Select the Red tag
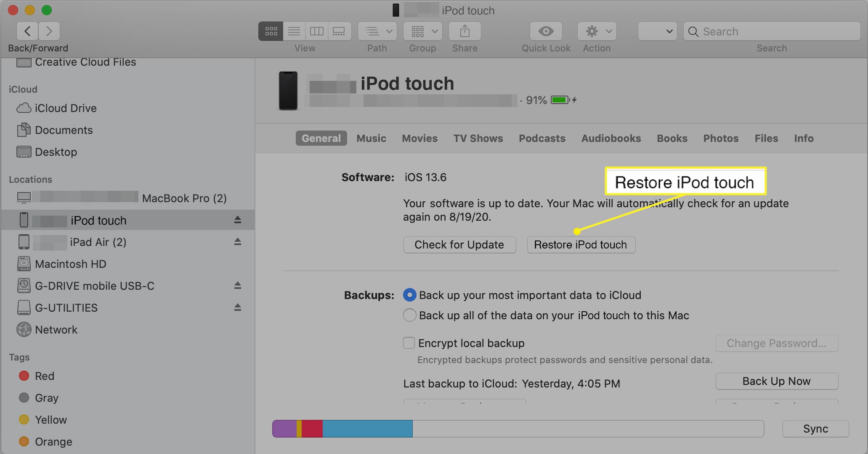This screenshot has height=454, width=868. click(37, 376)
